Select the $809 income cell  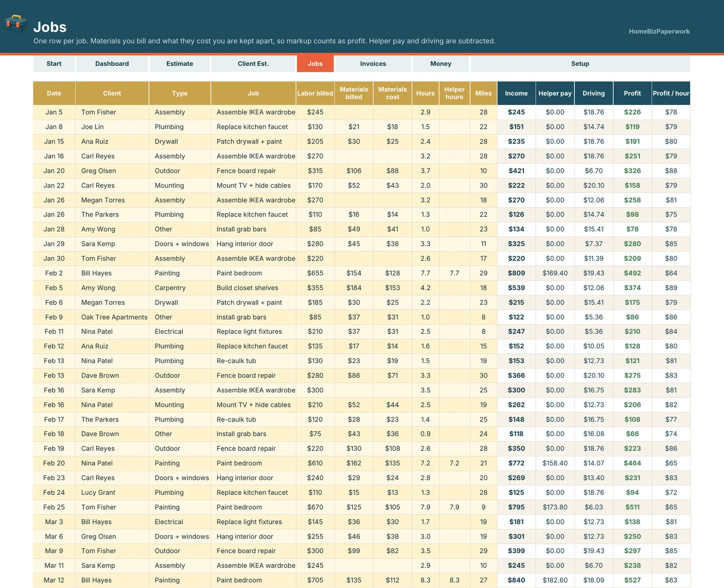coord(517,273)
